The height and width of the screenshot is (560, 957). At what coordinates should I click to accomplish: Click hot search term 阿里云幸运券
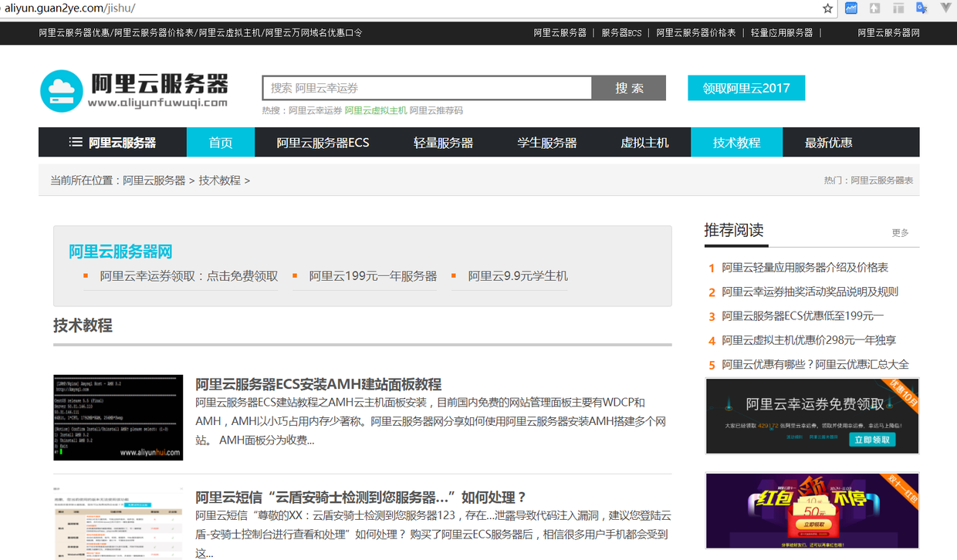coord(316,110)
